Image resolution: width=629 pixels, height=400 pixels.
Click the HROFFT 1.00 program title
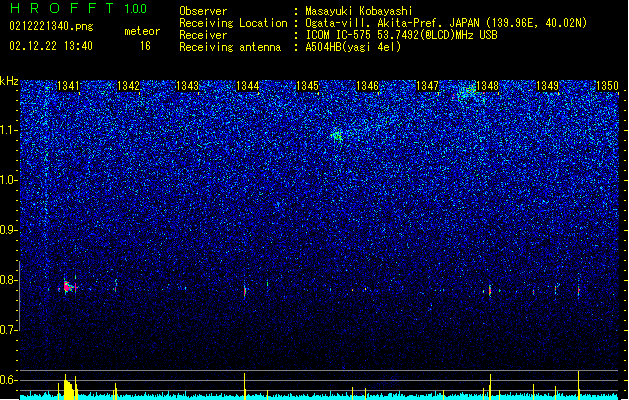pos(79,8)
